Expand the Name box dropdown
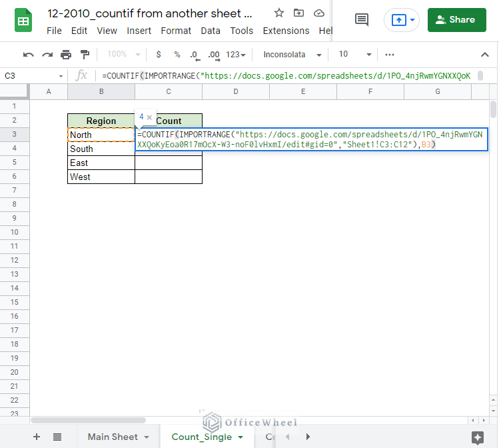Viewport: 499px width, 448px height. click(x=61, y=76)
